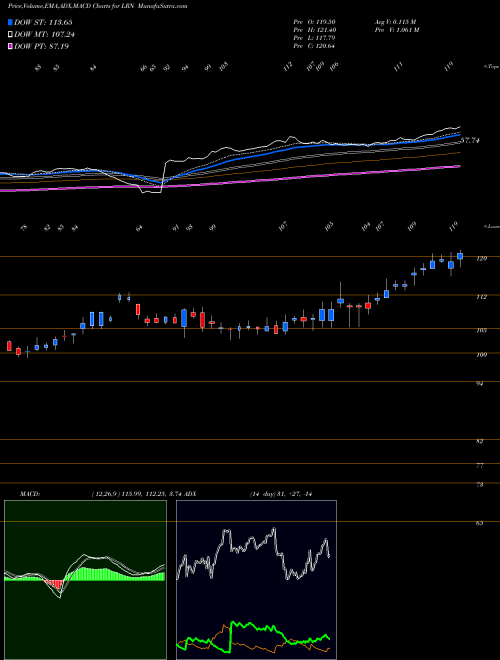The height and width of the screenshot is (660, 500).
Task: Select the 'DOW PT: 87.19' legend text
Action: 41,46
